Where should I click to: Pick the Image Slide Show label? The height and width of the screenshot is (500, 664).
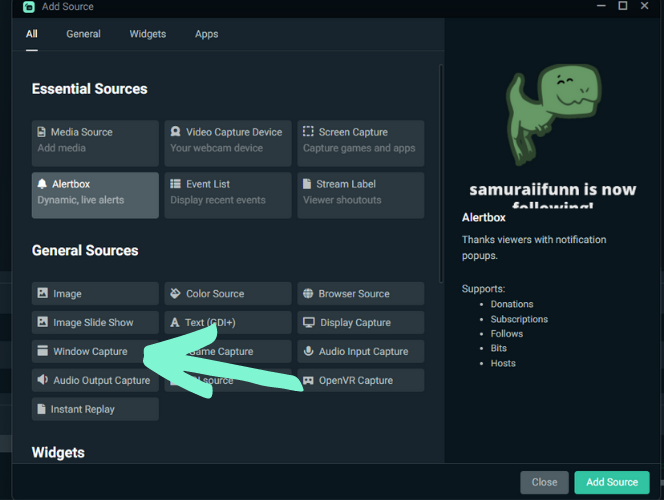tap(93, 323)
